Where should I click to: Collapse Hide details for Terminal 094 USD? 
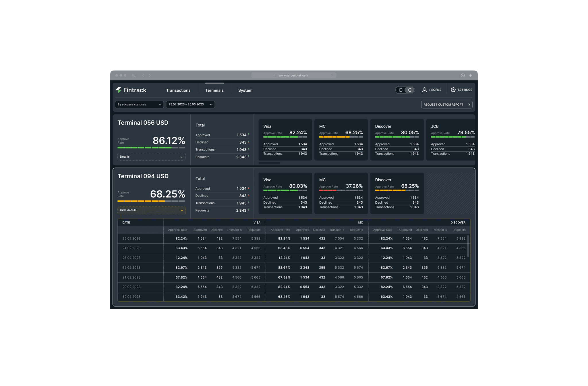click(151, 210)
